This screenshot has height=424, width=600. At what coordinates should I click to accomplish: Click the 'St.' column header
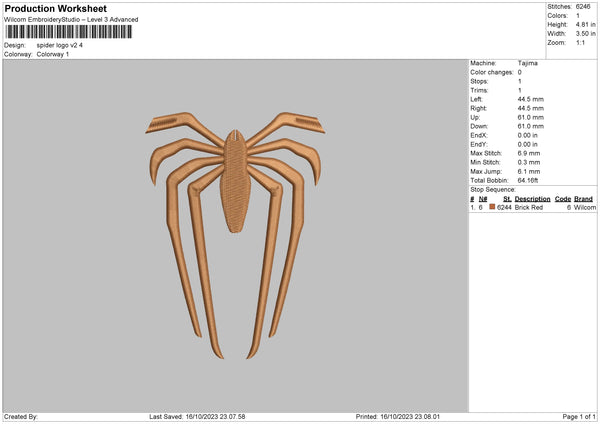coord(507,199)
